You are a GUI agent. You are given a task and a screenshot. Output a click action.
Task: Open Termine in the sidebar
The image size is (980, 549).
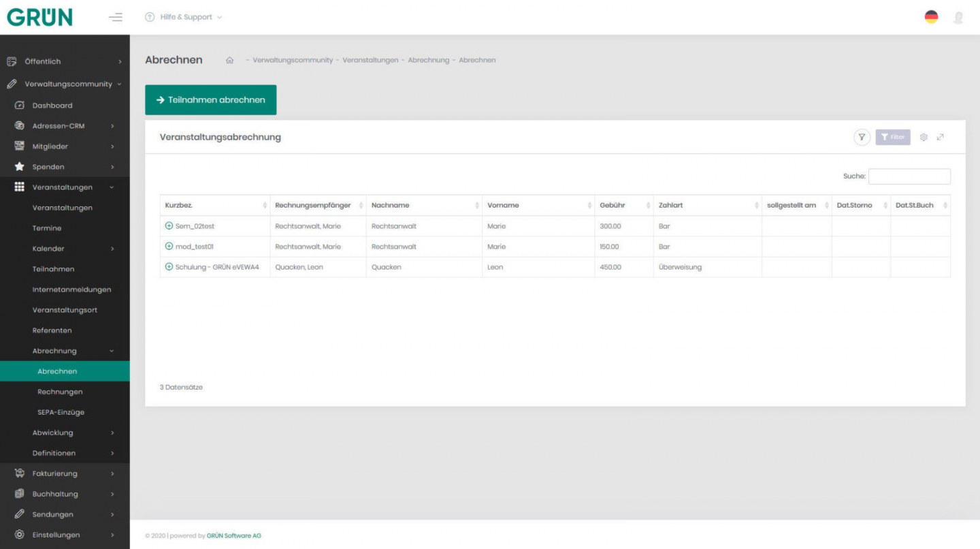point(47,228)
